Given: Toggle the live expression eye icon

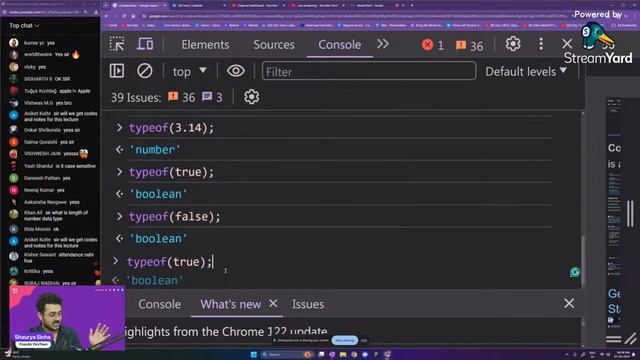Looking at the screenshot, I should pyautogui.click(x=236, y=71).
